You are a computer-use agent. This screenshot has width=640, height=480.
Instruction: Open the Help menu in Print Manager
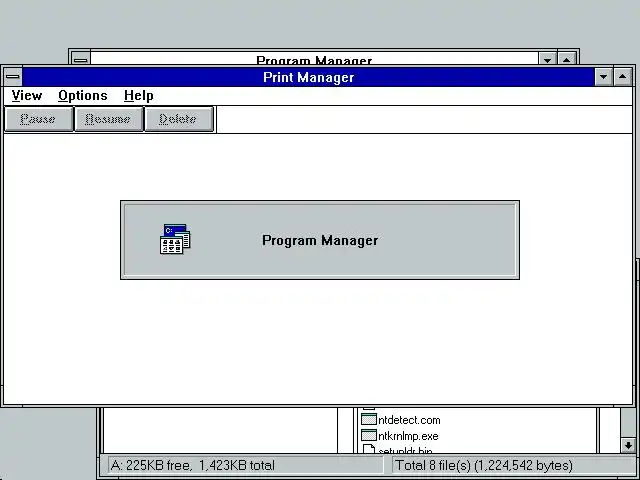coord(139,96)
